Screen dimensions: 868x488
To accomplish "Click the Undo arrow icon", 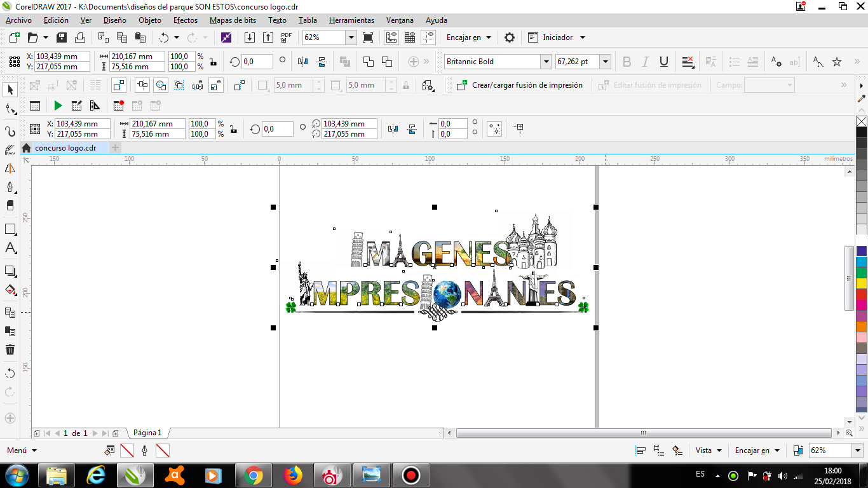I will pos(164,37).
